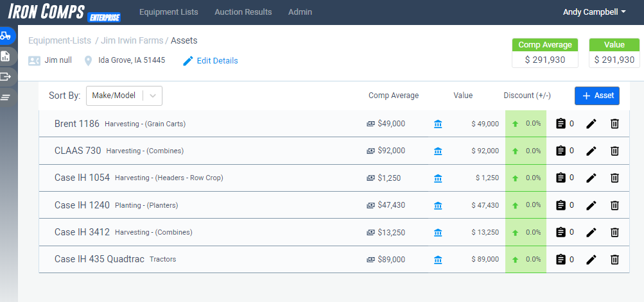The width and height of the screenshot is (644, 302).
Task: Open the text lines sidebar icon
Action: (5, 97)
